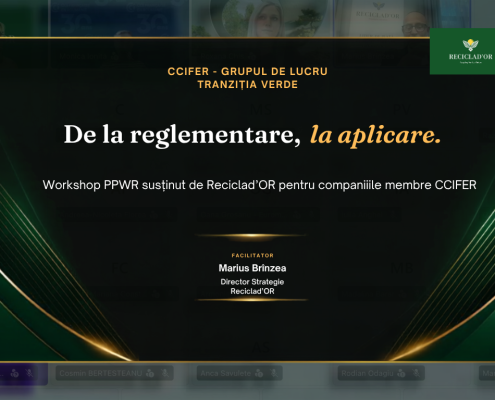The image size is (495, 400).
Task: Click the 'TRANZIȚIA VERDE' heading line
Action: coord(248,85)
